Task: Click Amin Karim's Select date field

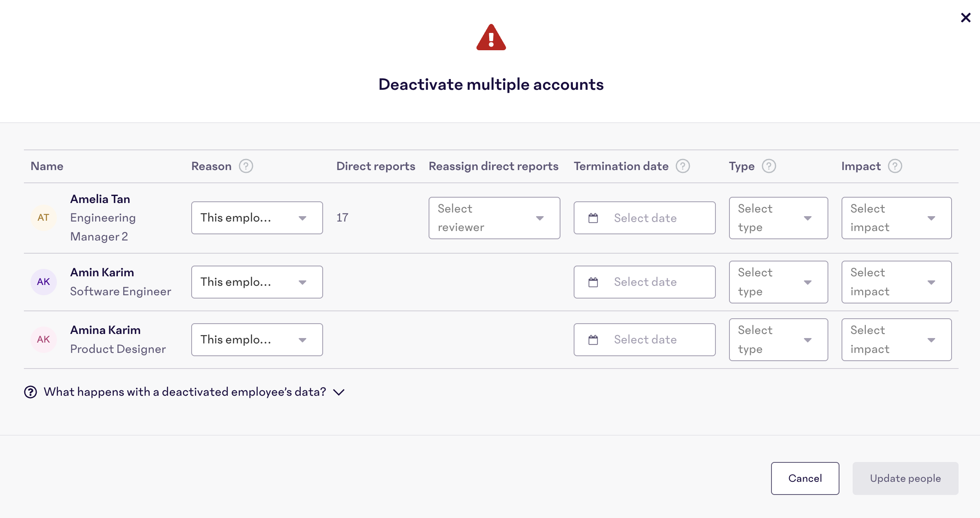Action: [x=645, y=282]
